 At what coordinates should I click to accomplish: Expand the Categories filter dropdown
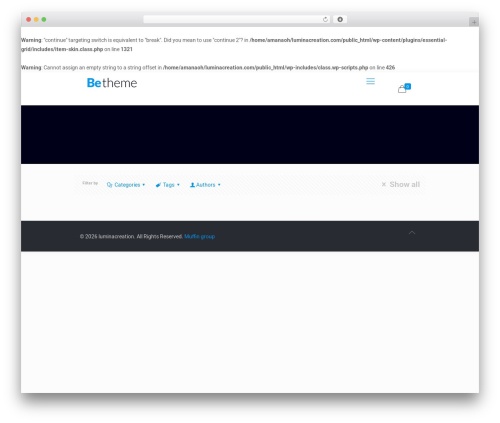(126, 185)
